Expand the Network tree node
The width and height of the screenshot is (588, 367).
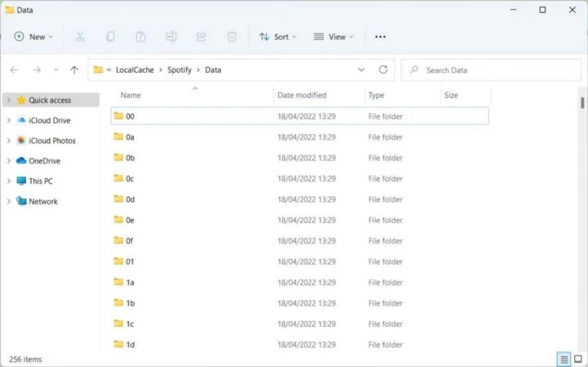point(9,202)
